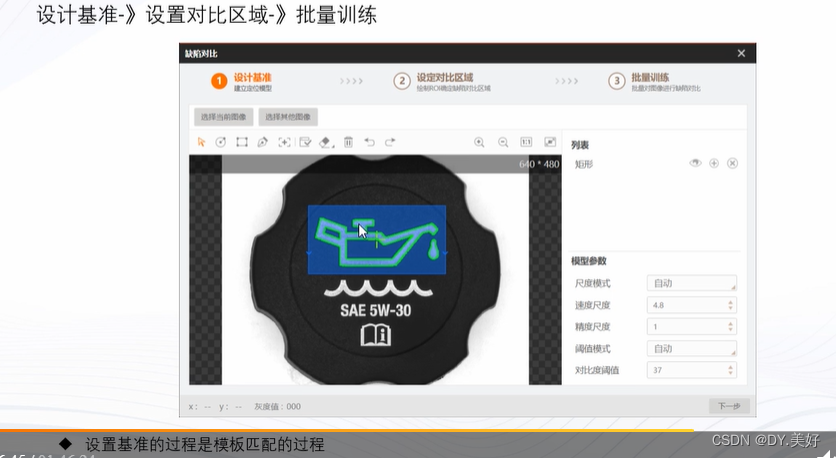Image resolution: width=836 pixels, height=458 pixels.
Task: Click the 模型参数 heading
Action: click(x=589, y=261)
